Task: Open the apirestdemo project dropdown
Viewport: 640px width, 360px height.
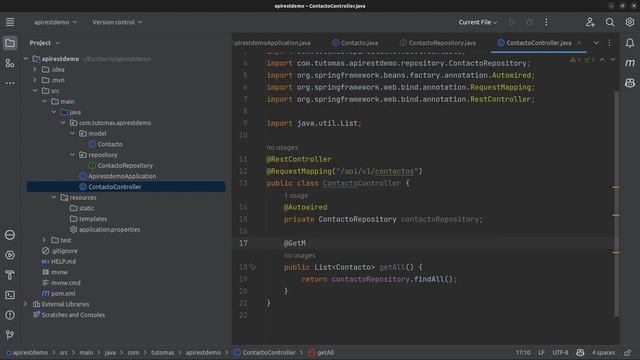Action: (55, 22)
